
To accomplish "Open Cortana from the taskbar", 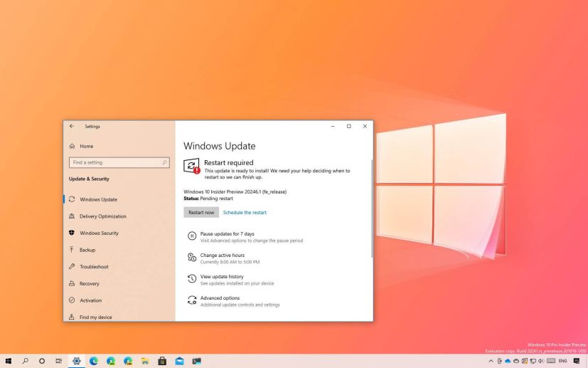I will click(42, 361).
